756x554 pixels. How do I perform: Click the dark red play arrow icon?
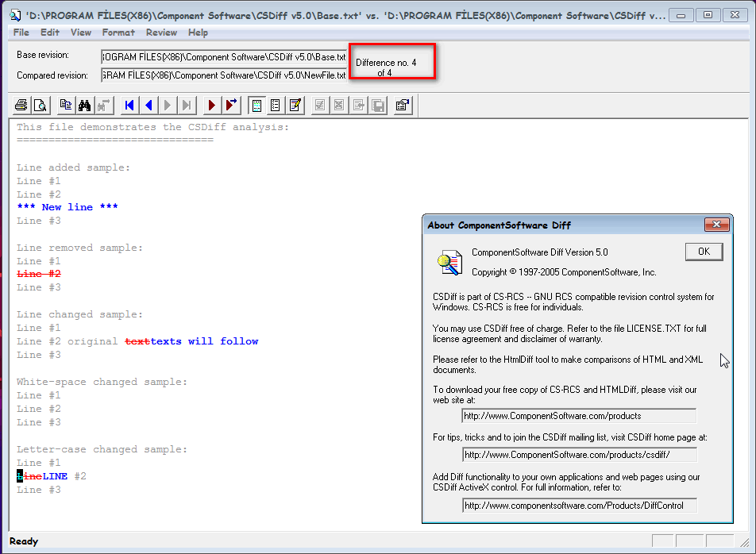click(212, 105)
